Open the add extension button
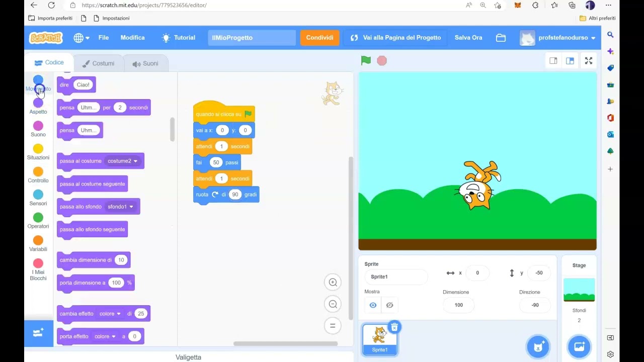Screen dimensions: 644x362 (38, 333)
